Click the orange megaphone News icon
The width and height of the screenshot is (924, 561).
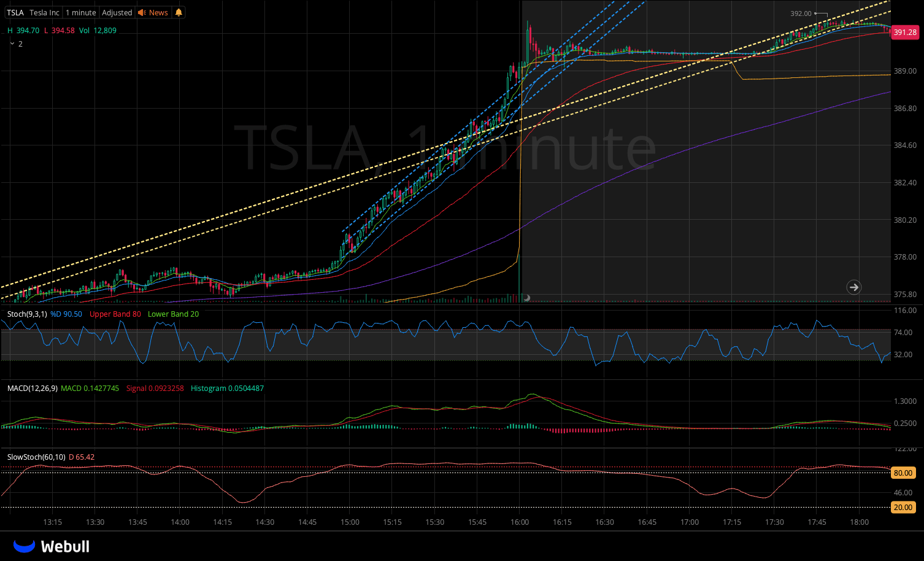pos(142,12)
